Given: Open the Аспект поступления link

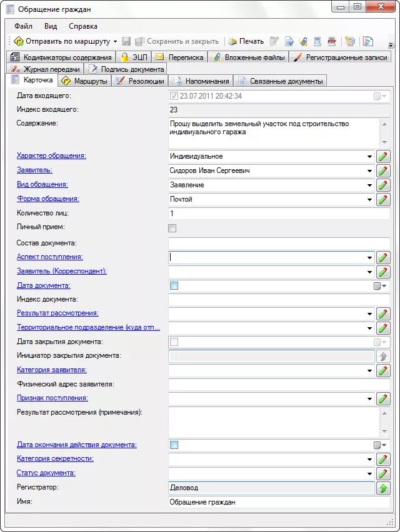Looking at the screenshot, I should [x=50, y=257].
